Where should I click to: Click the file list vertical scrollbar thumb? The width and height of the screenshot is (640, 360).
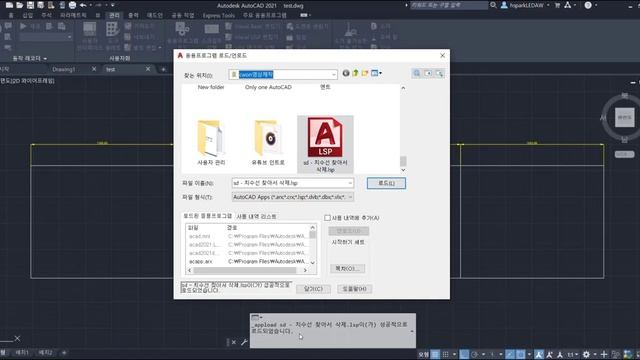click(403, 161)
